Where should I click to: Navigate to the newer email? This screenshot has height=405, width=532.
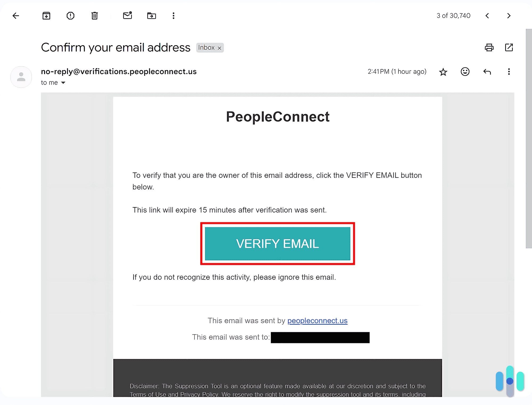tap(487, 15)
